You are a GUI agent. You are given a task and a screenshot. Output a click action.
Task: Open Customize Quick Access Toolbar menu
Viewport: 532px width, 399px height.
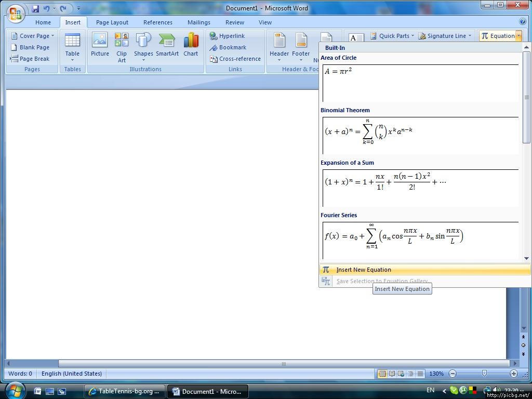tap(79, 8)
